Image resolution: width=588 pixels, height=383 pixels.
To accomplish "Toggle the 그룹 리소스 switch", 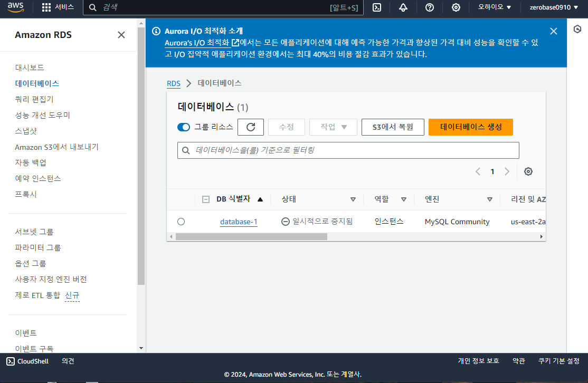I will 184,127.
